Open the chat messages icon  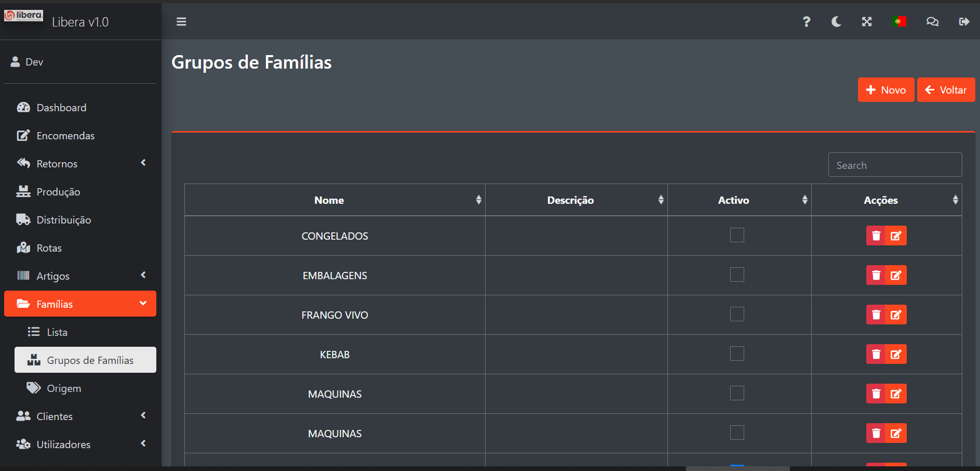932,22
